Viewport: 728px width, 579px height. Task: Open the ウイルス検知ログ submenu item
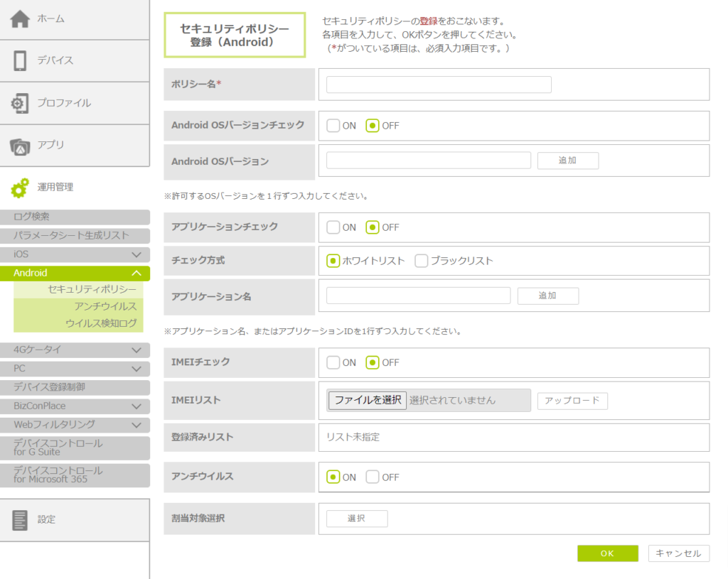(100, 324)
